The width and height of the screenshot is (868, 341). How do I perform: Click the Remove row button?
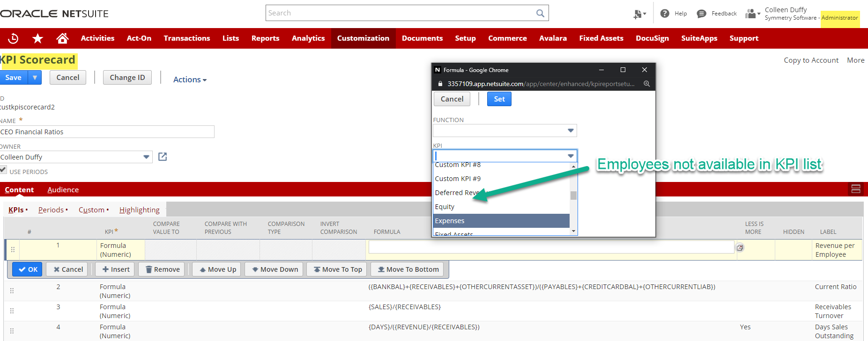pyautogui.click(x=162, y=269)
